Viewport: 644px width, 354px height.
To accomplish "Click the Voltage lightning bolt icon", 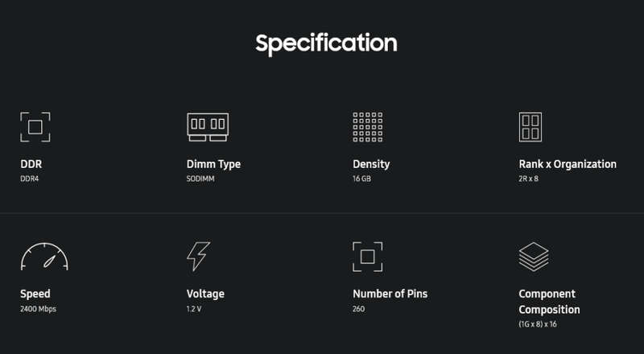I will pos(198,257).
